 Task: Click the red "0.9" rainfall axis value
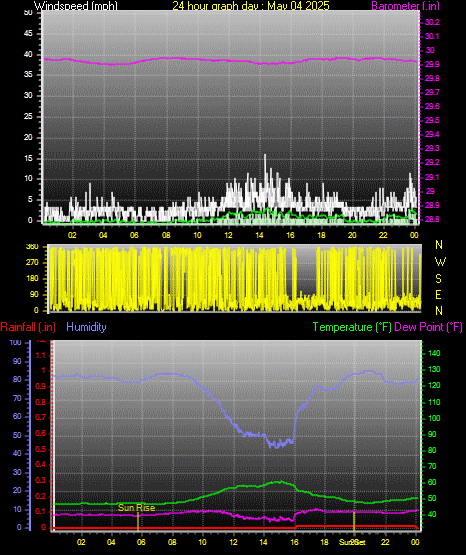(41, 387)
